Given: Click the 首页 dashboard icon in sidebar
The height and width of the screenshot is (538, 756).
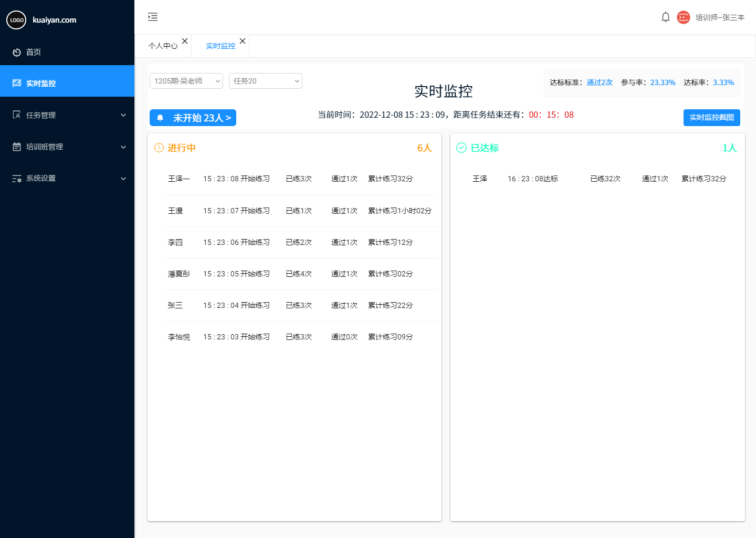Looking at the screenshot, I should 17,53.
